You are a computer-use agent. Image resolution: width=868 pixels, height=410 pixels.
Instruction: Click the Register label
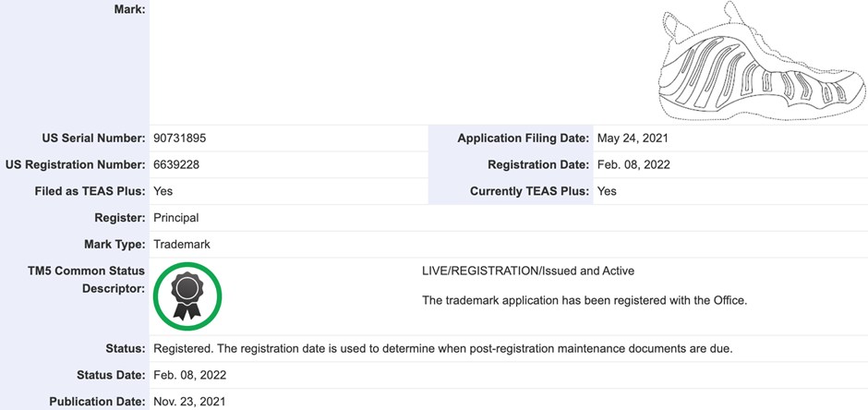click(120, 218)
